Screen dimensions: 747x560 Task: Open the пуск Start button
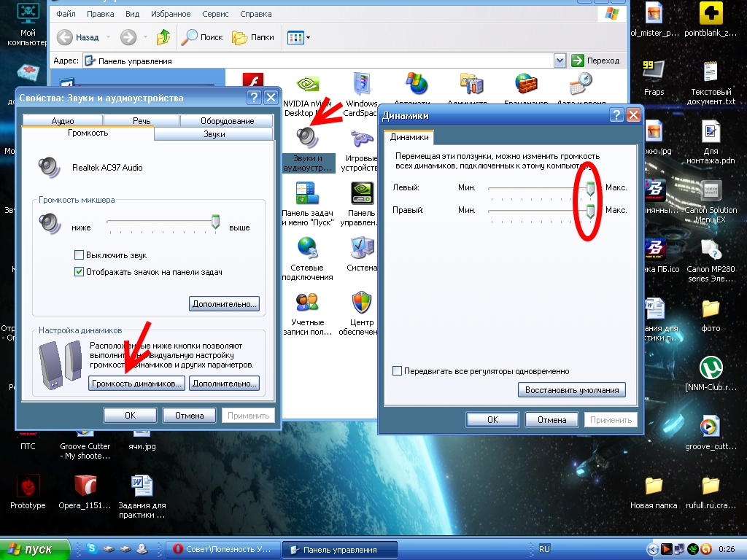[x=34, y=549]
